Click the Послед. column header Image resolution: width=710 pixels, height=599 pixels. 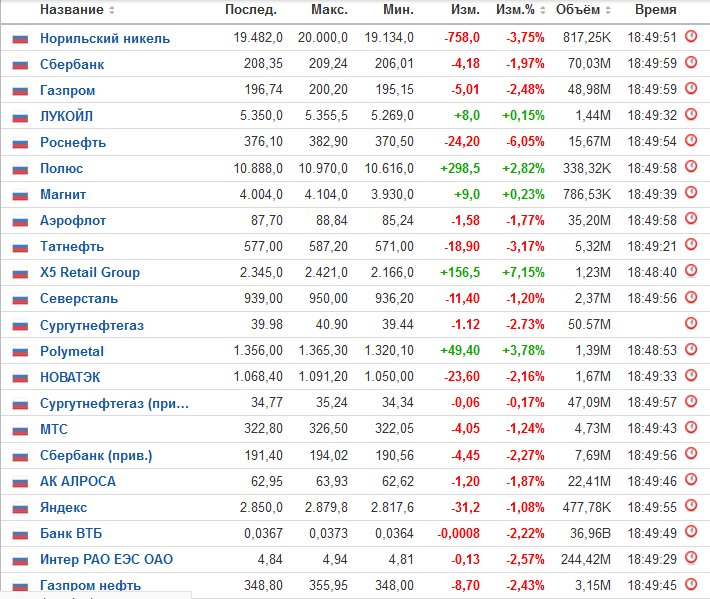pyautogui.click(x=251, y=10)
